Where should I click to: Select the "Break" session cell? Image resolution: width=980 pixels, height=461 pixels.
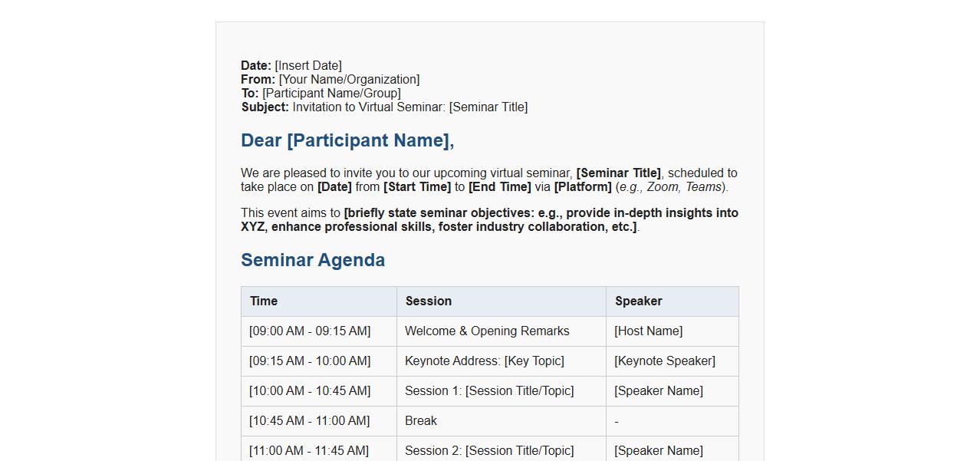(x=421, y=421)
